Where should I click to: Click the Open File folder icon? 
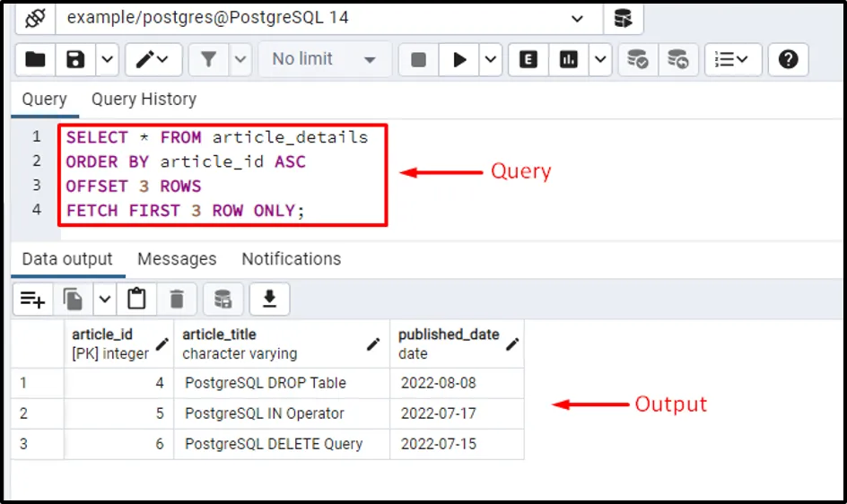(x=35, y=59)
